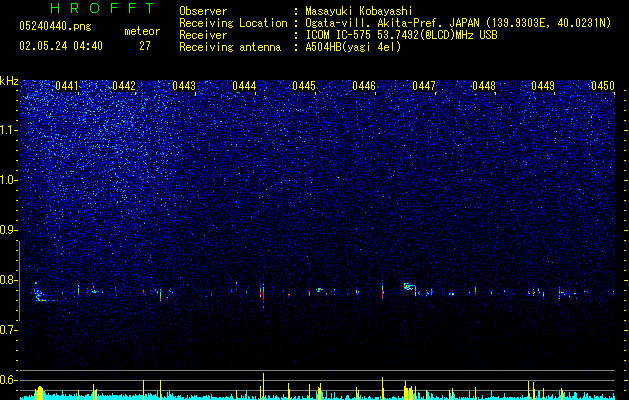Click the 0443 time marker

[x=184, y=86]
